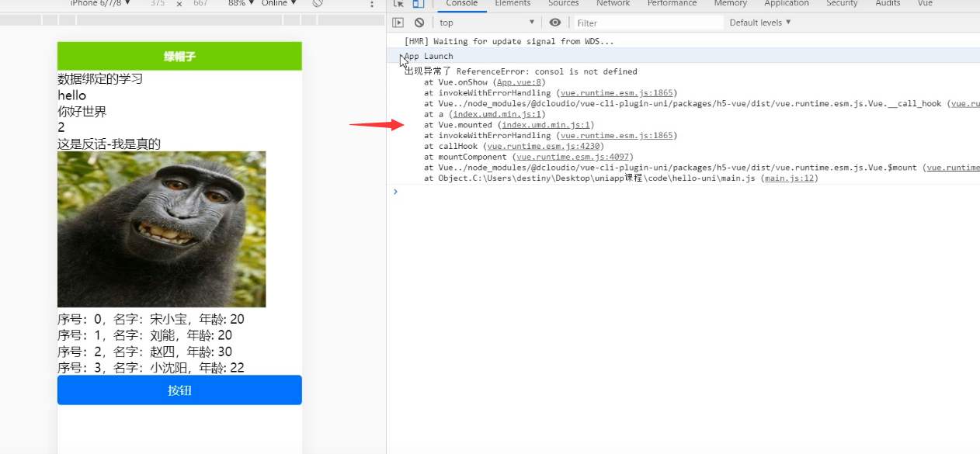Click the console prompt caret

tap(395, 191)
